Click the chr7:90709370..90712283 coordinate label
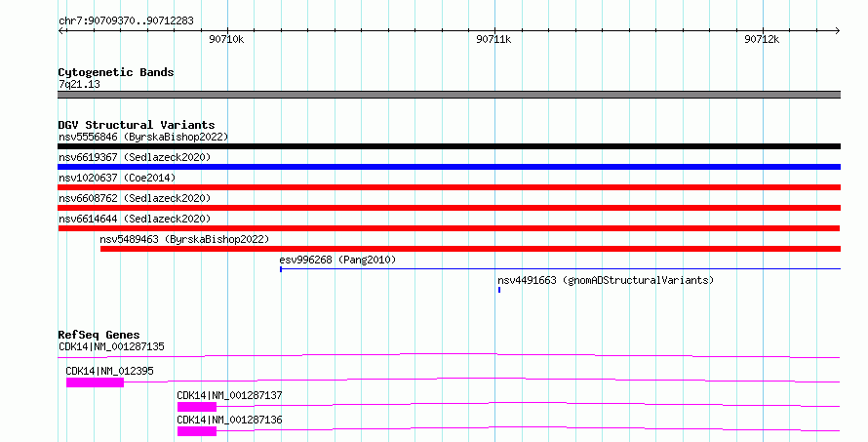 click(x=126, y=20)
